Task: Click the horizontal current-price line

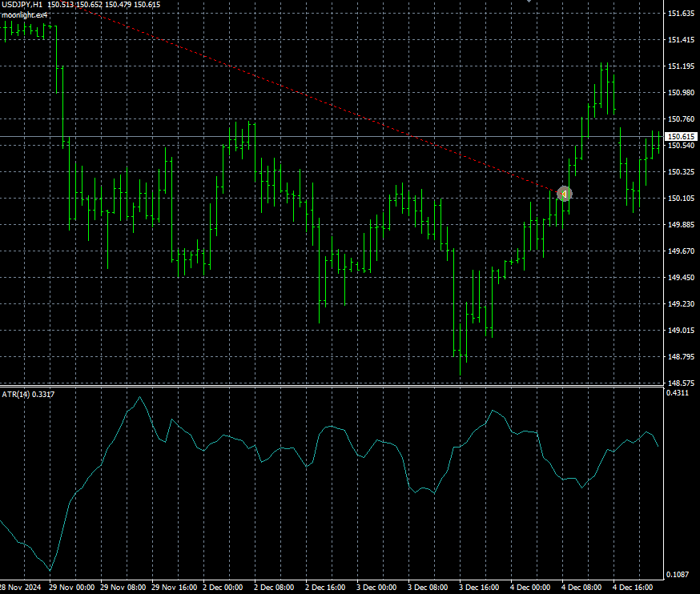Action: [332, 137]
